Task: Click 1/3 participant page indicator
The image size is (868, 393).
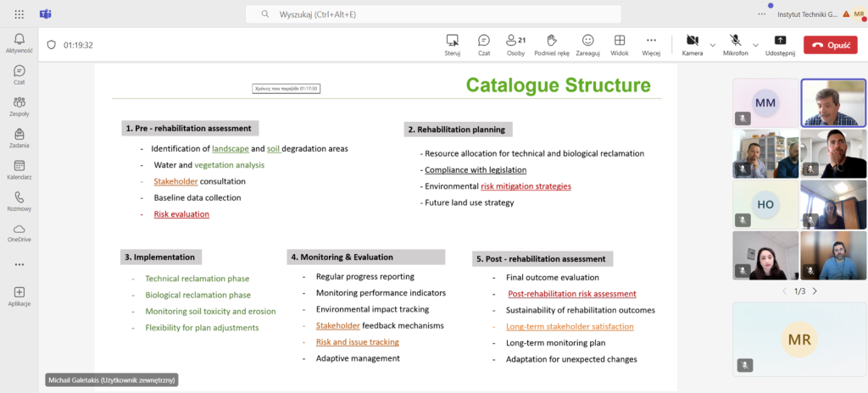Action: [x=800, y=291]
